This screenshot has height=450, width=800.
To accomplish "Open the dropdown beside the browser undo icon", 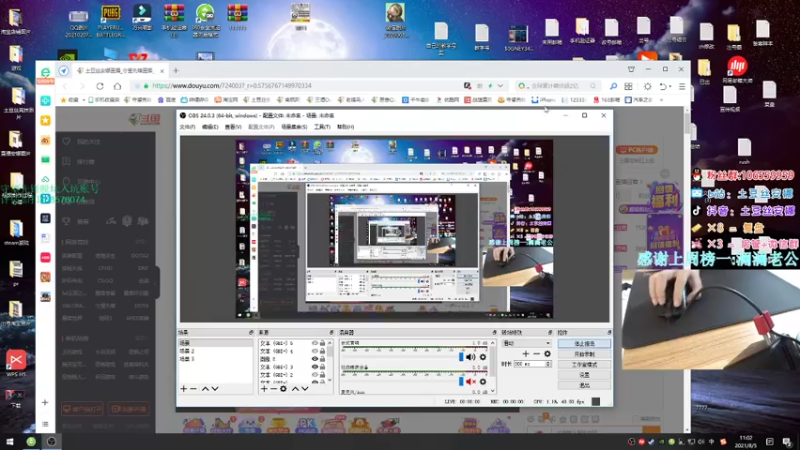I will [670, 86].
